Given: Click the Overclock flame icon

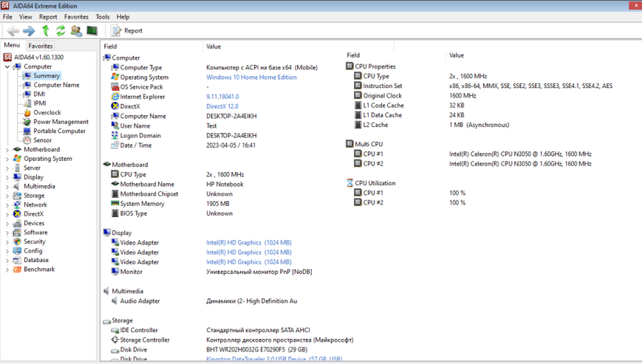Looking at the screenshot, I should coord(27,112).
